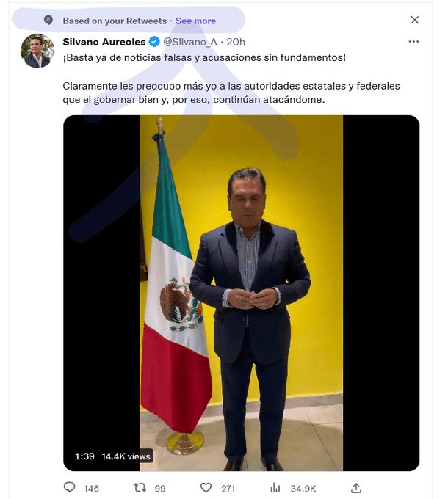Screen dimensions: 448x499
Task: Click the reply speech bubble icon
Action: [70, 487]
